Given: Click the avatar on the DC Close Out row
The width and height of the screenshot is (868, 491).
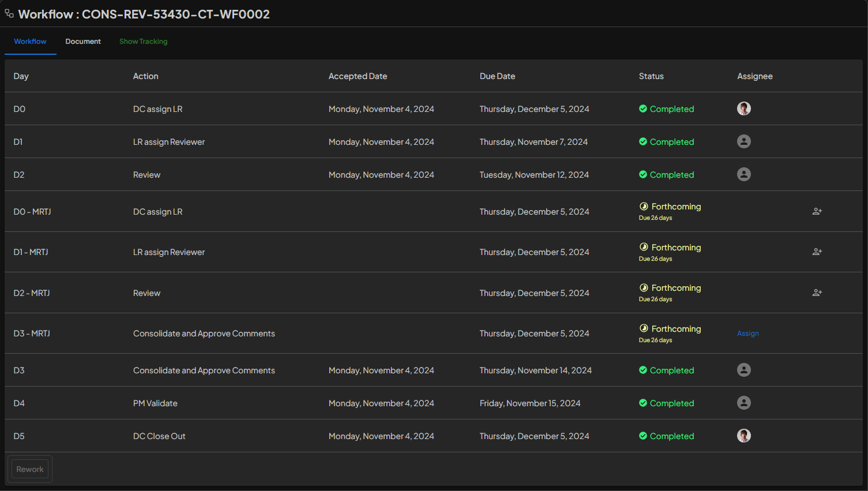Looking at the screenshot, I should coord(744,436).
